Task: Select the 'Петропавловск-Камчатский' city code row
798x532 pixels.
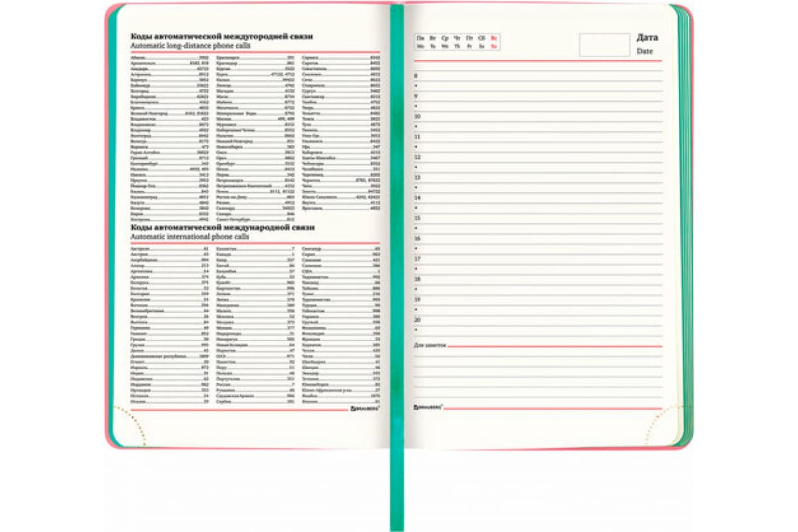Action: pos(255,186)
